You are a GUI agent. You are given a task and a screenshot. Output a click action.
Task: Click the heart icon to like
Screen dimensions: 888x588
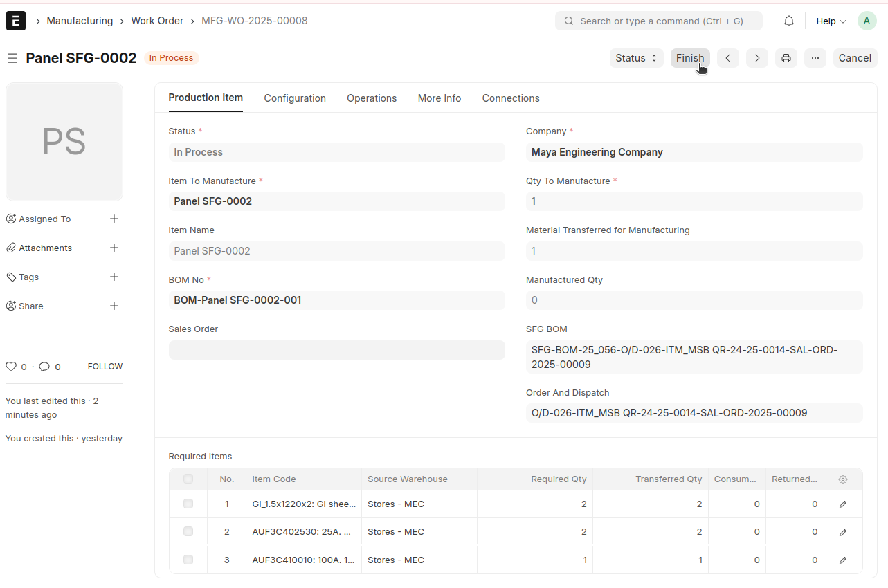pyautogui.click(x=10, y=367)
